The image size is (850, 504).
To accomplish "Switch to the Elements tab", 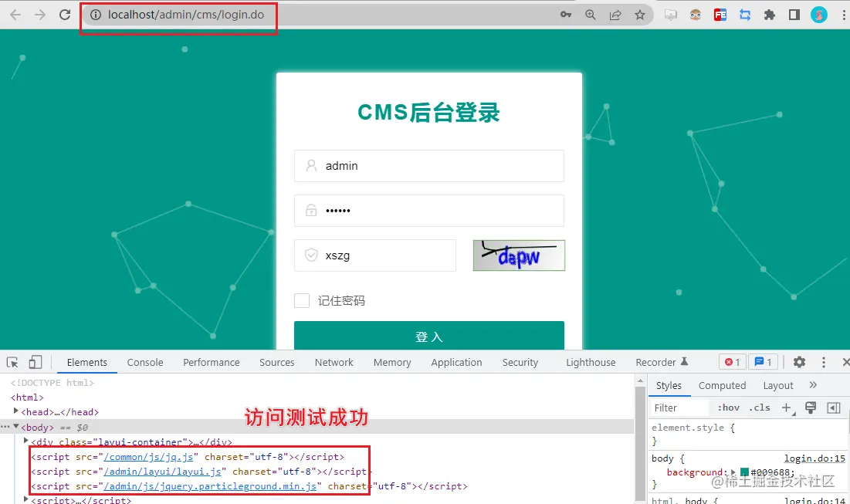I will click(x=86, y=362).
